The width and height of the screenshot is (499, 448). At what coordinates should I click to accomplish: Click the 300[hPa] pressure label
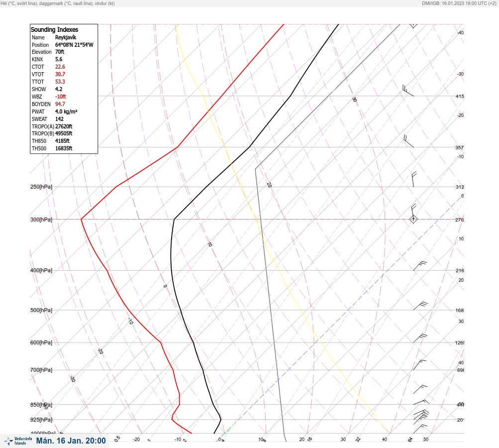coord(41,220)
